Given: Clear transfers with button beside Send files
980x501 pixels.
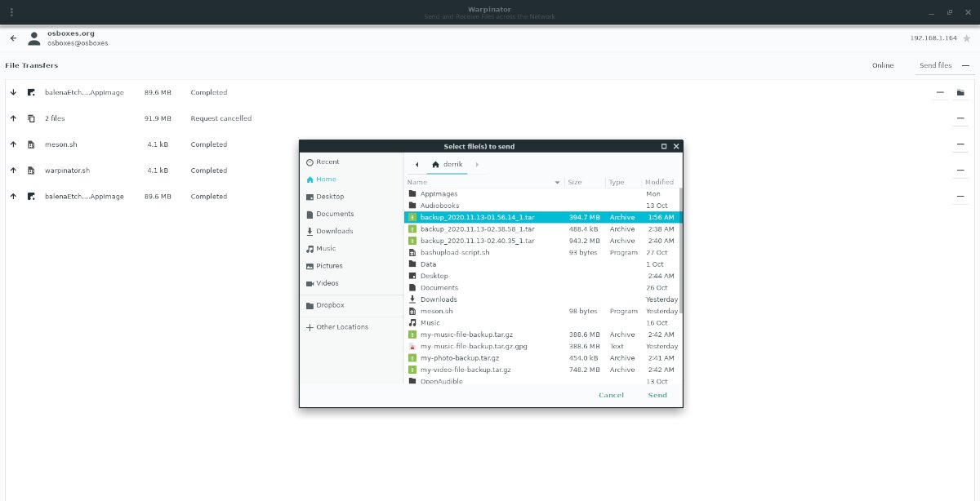Looking at the screenshot, I should [x=965, y=65].
